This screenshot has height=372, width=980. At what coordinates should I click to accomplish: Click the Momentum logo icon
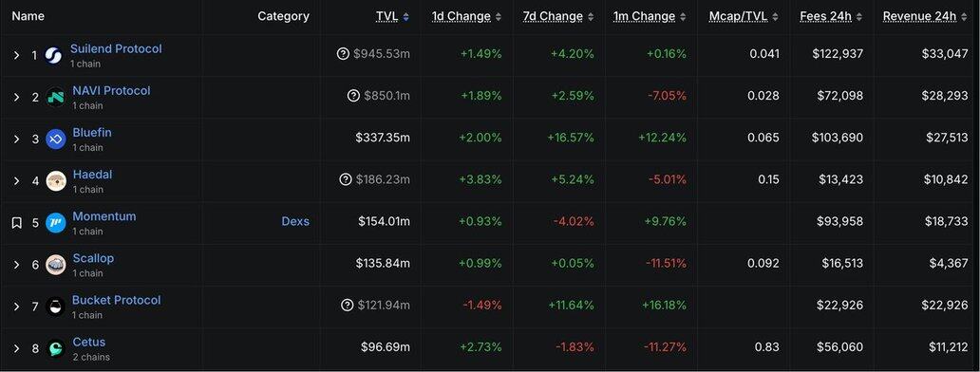(56, 223)
